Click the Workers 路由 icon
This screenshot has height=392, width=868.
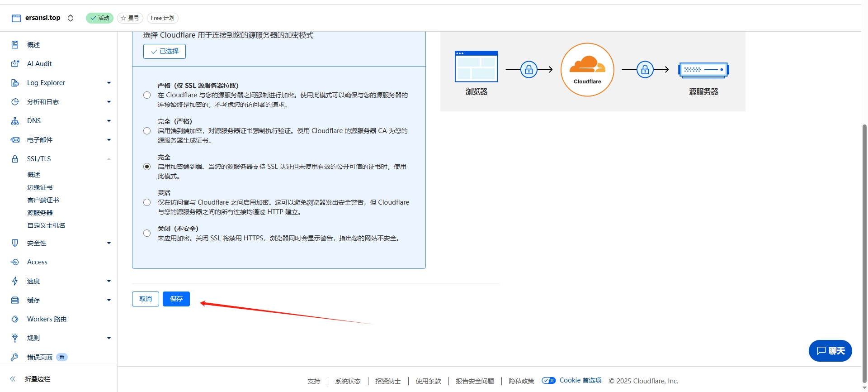[x=15, y=319]
